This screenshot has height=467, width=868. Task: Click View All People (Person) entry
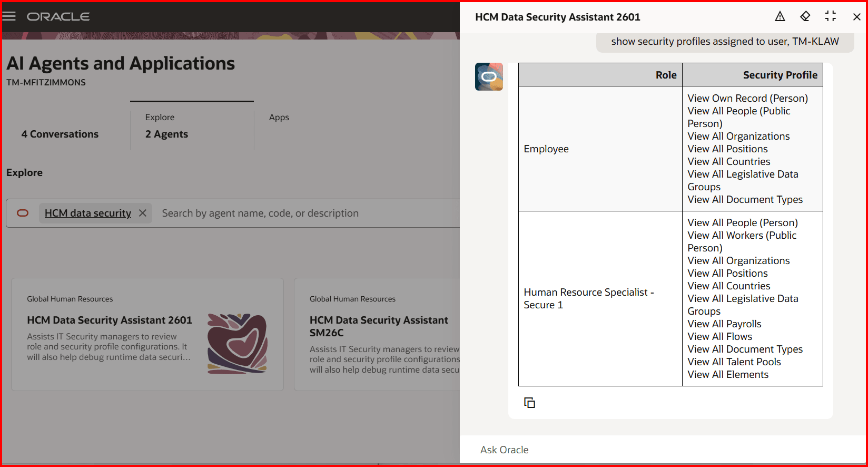coord(743,222)
